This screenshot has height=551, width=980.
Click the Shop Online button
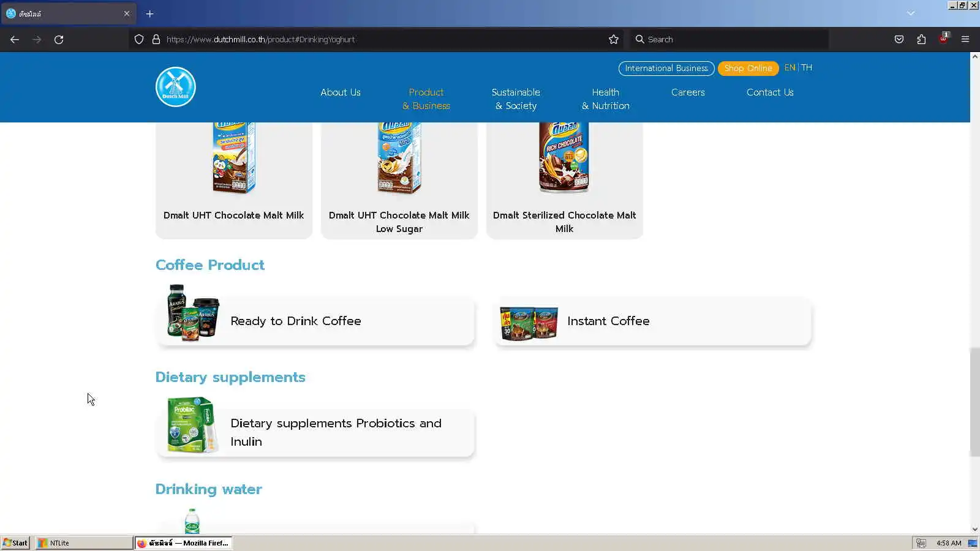[x=748, y=68]
